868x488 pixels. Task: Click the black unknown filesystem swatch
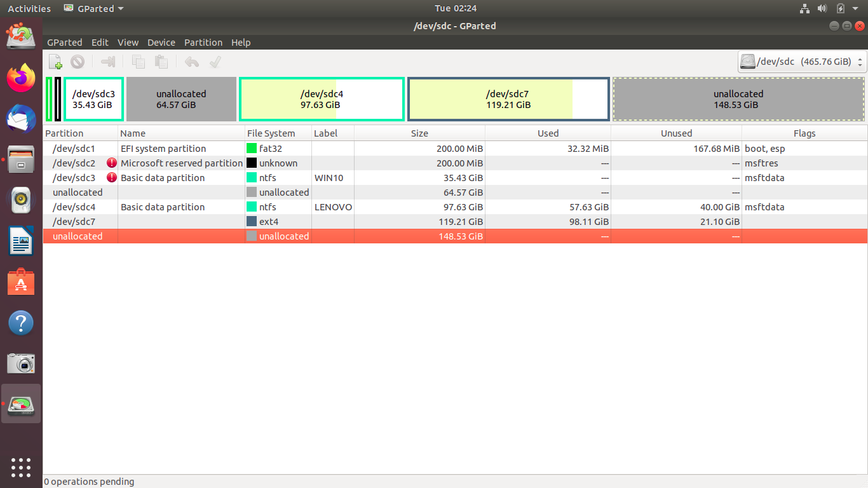coord(252,163)
